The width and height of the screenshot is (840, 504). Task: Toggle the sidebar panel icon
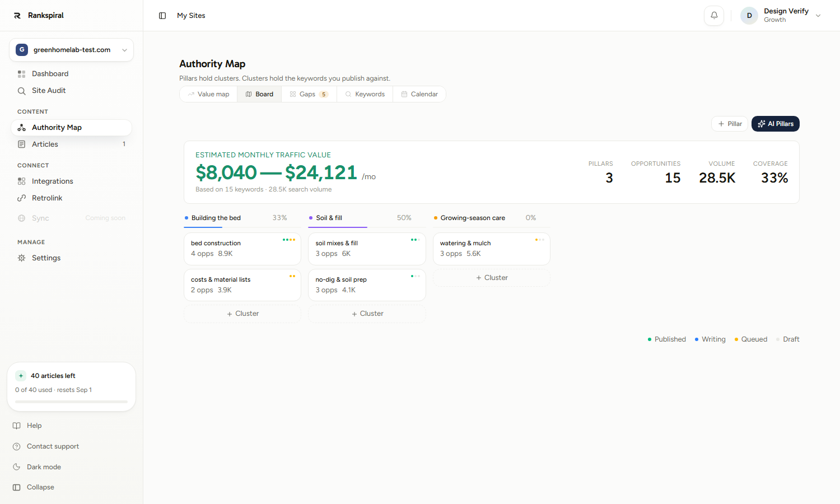pyautogui.click(x=162, y=16)
